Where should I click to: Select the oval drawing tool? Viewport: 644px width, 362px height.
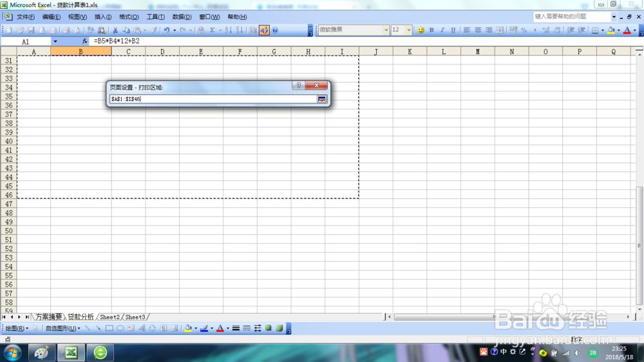point(120,329)
